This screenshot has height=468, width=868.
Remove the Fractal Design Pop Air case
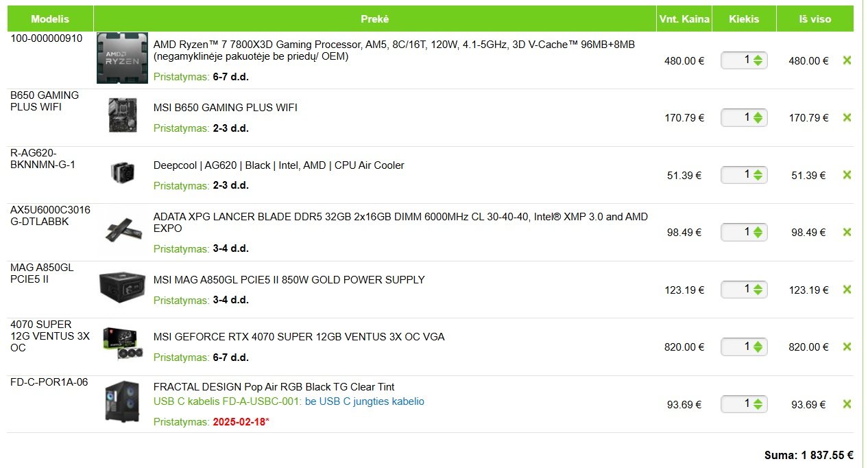click(847, 404)
